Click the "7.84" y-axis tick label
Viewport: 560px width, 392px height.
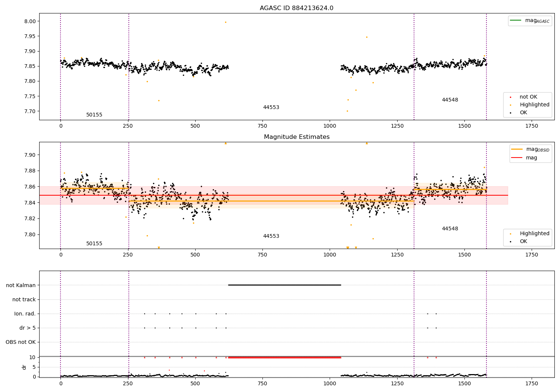(30, 203)
